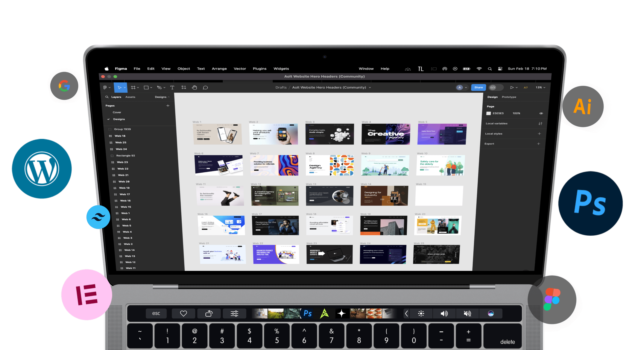The width and height of the screenshot is (644, 350).
Task: Open the Move tool dropdown arrow
Action: coord(125,88)
